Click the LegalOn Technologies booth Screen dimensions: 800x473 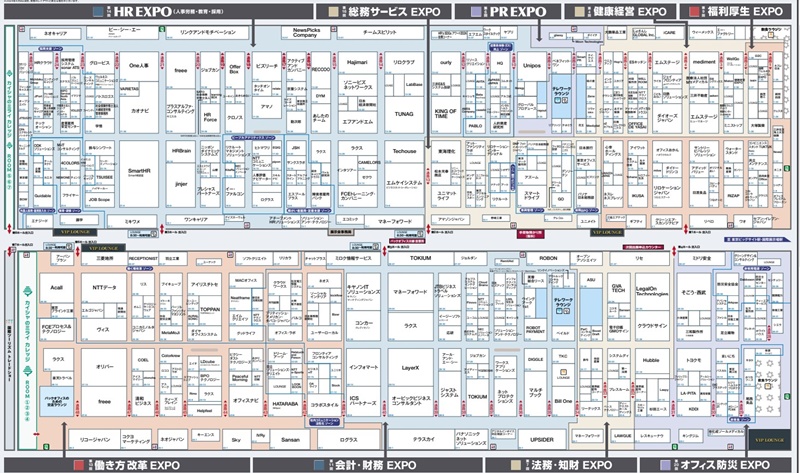652,291
